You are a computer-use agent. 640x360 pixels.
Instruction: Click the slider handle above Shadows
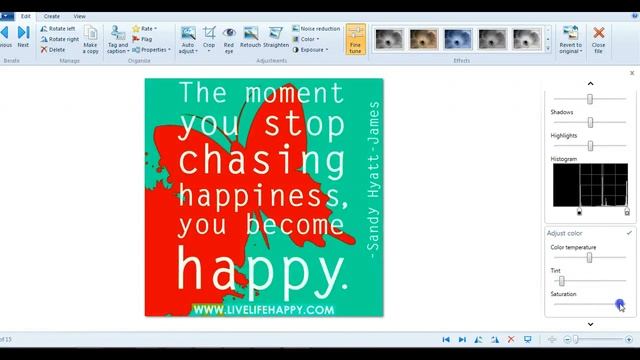590,99
